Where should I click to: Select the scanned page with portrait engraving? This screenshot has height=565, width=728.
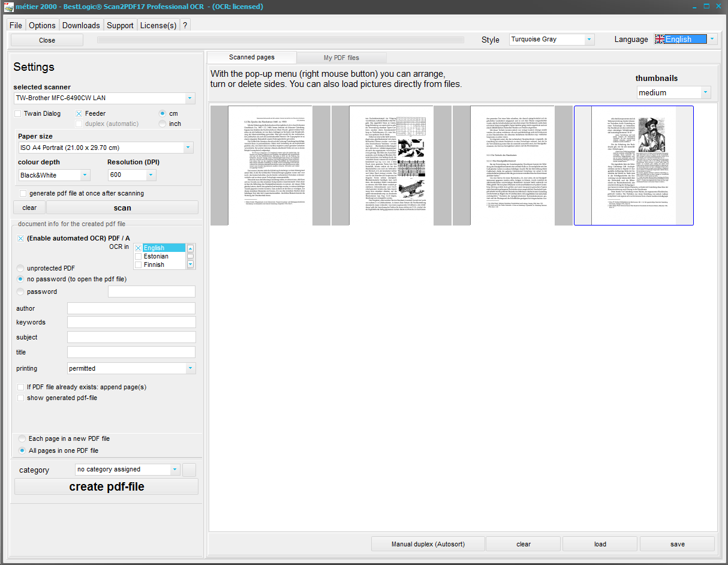[x=633, y=166]
